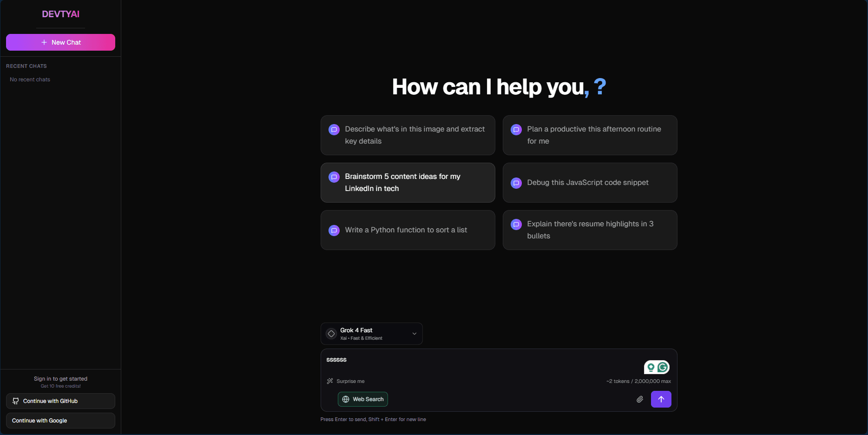The width and height of the screenshot is (868, 435).
Task: Select 'Brainstorm 5 content ideas' suggestion card
Action: (408, 183)
